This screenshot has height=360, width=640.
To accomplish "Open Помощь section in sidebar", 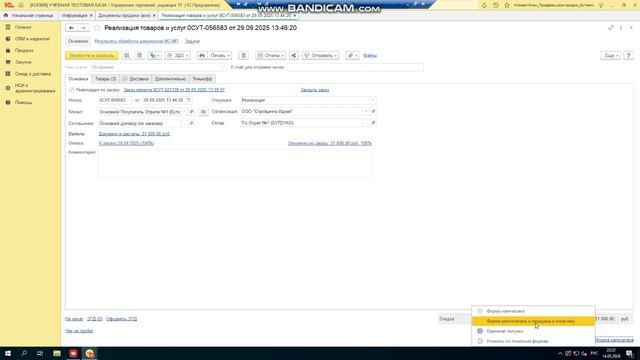I will (23, 102).
